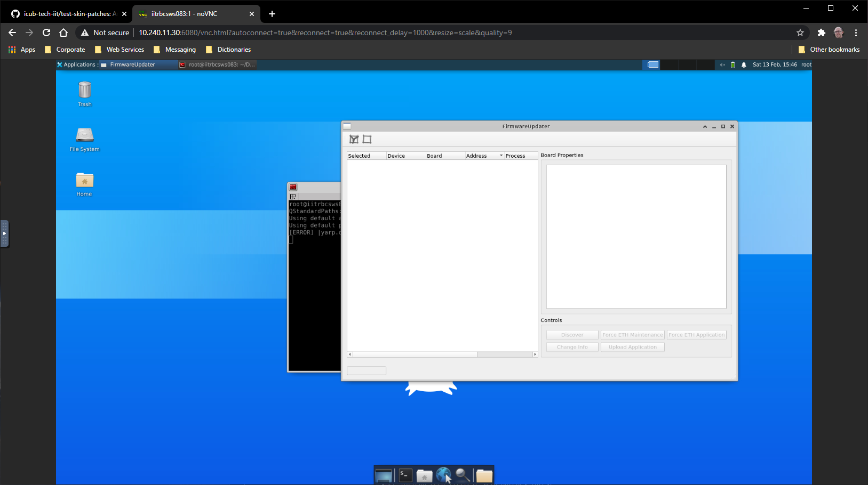Switch to the root terminal in the panel task list

click(x=218, y=64)
